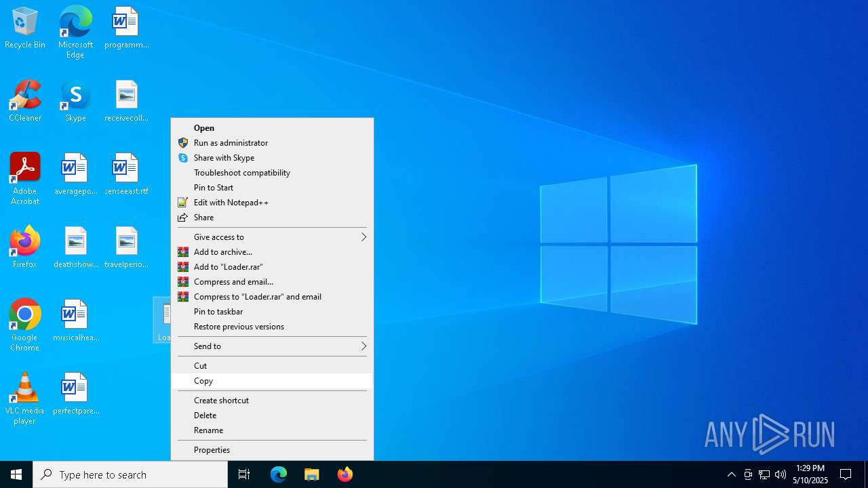Choose Compress and email...
The image size is (868, 488).
pos(272,282)
